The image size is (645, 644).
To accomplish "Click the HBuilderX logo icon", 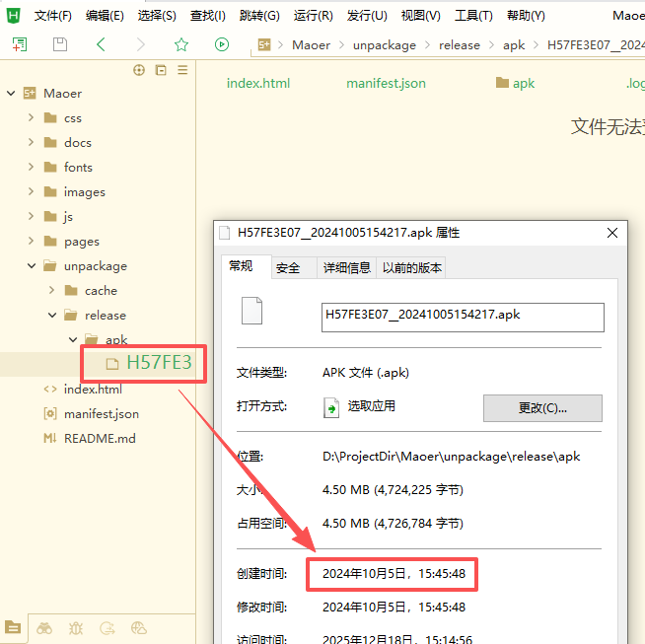I will (13, 16).
